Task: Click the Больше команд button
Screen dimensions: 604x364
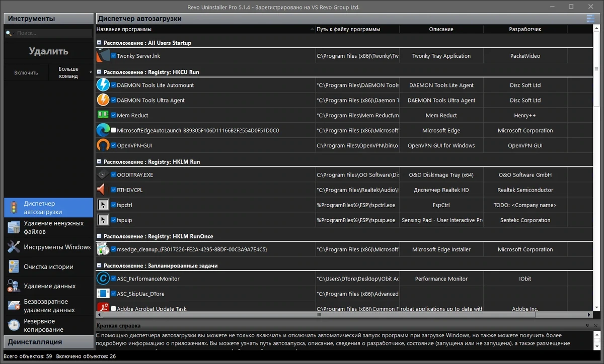Action: [68, 72]
